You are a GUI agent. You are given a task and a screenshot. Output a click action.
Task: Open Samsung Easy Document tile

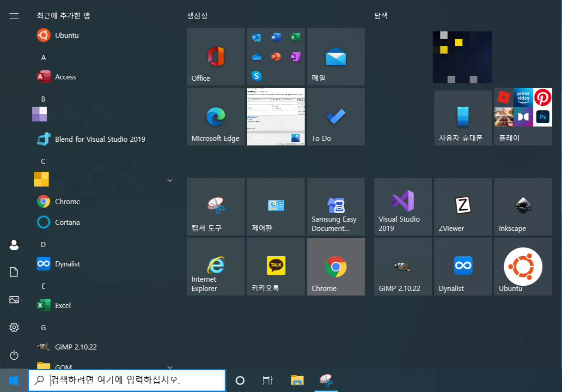(336, 206)
